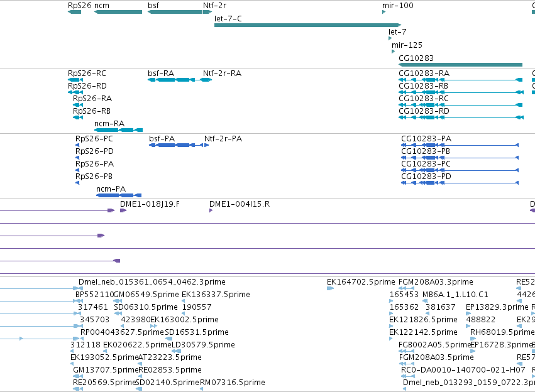Select the ncm-PA protein label
The height and width of the screenshot is (392, 535).
[x=111, y=189]
